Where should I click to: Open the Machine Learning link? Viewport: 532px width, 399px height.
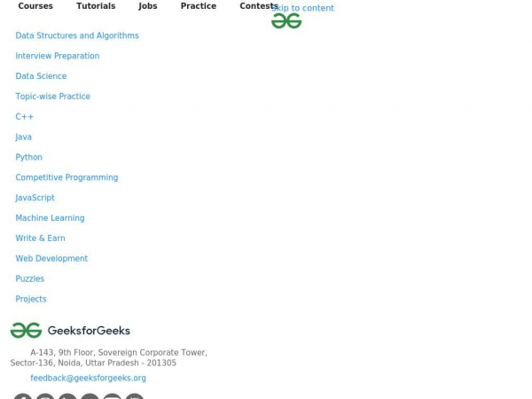(x=50, y=218)
